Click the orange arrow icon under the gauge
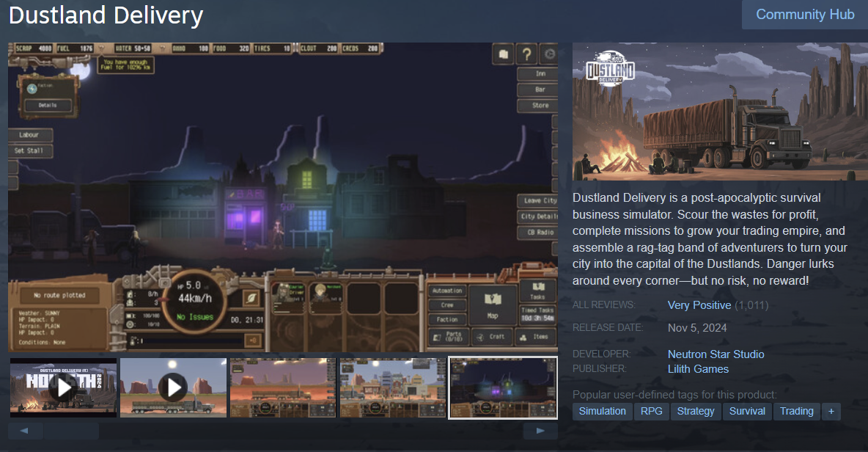868x452 pixels. point(253,340)
